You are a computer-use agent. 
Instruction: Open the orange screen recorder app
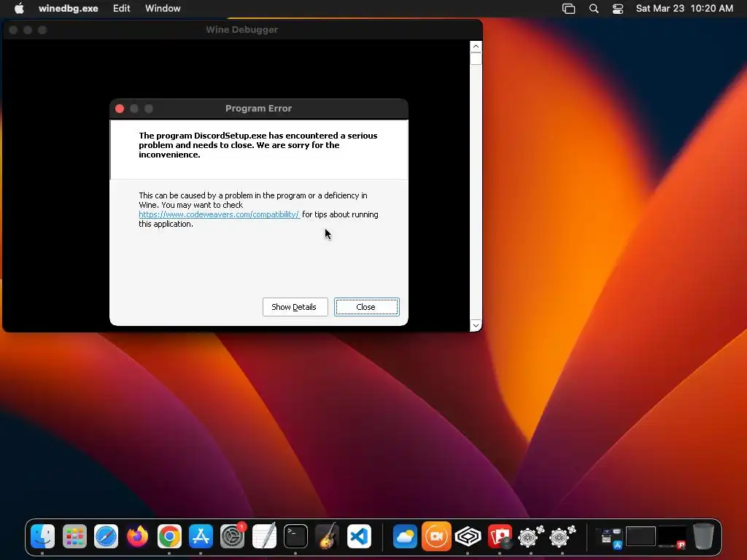[436, 537]
